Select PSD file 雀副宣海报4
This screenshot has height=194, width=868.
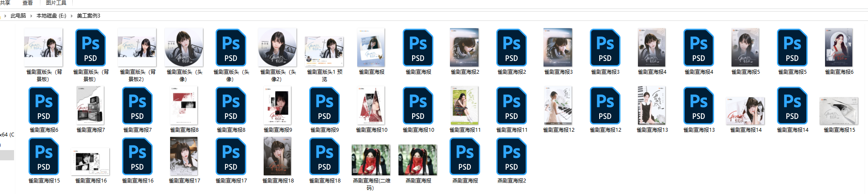coord(698,47)
